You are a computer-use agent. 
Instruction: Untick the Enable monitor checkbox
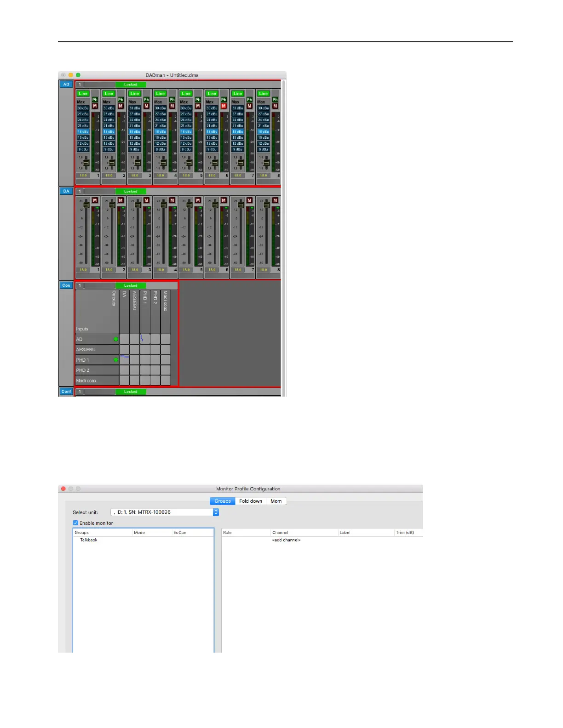(76, 523)
